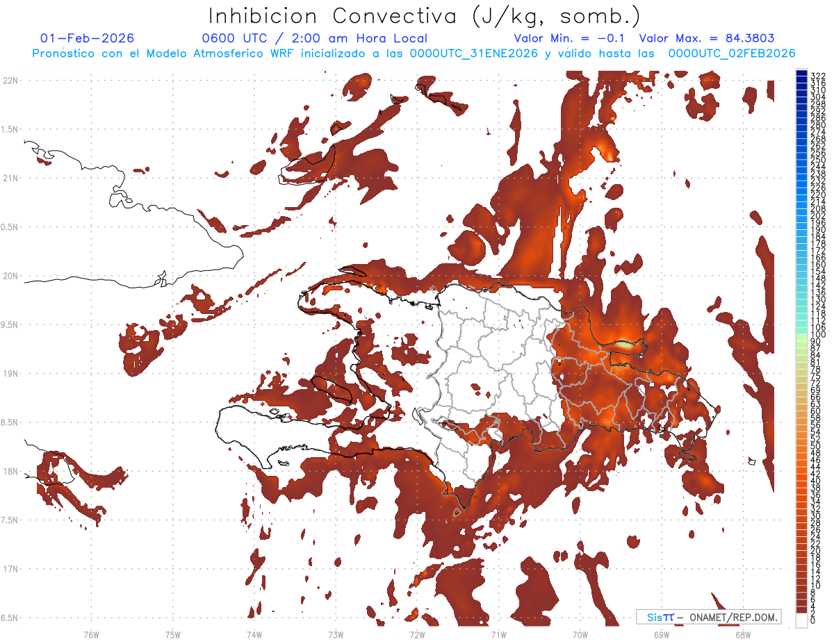Click the dark blue 322 color bar swatch
834x644 pixels.
pyautogui.click(x=802, y=74)
